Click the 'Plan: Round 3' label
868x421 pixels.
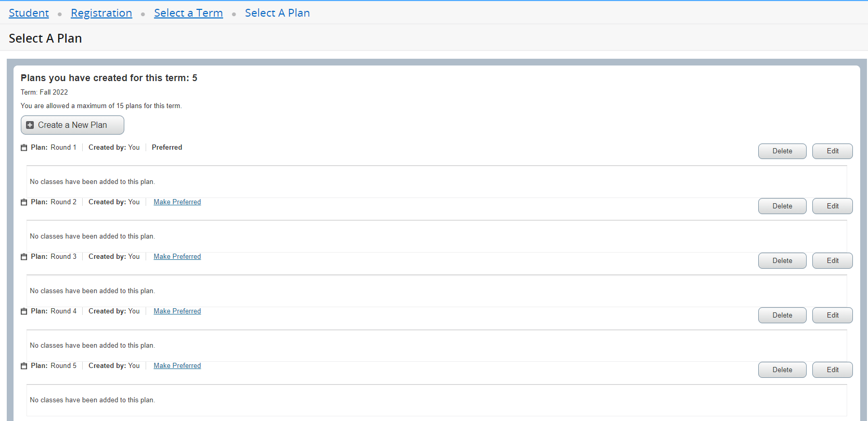tap(54, 257)
